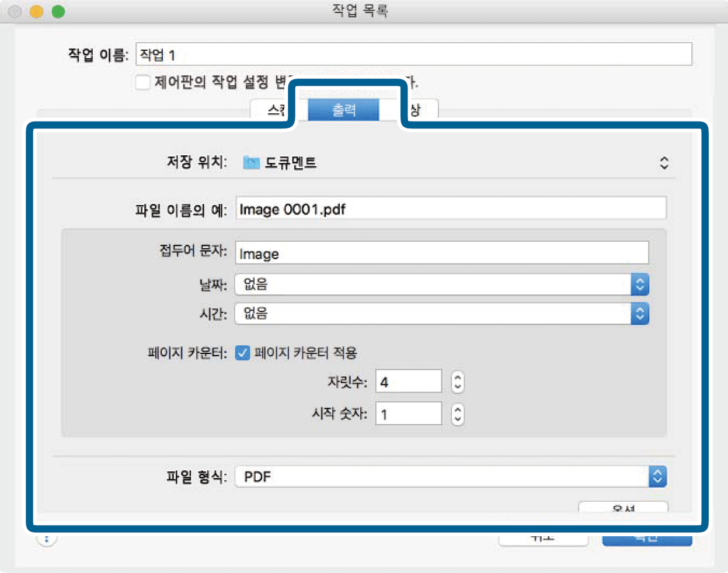Expand the 날짜 dropdown

pos(640,284)
